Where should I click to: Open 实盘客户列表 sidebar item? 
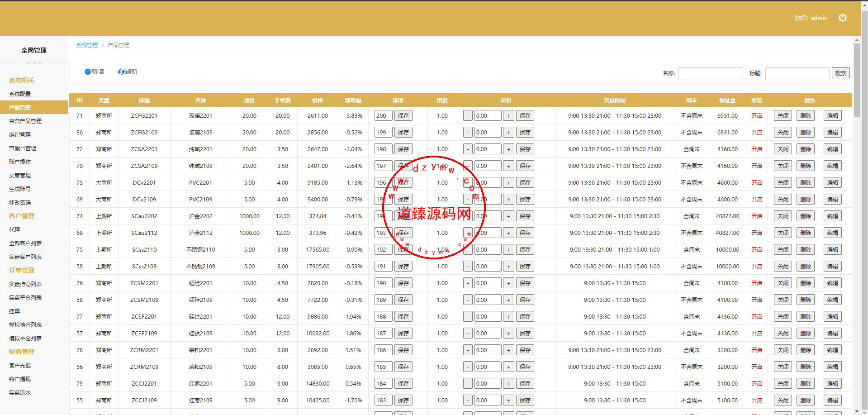25,257
